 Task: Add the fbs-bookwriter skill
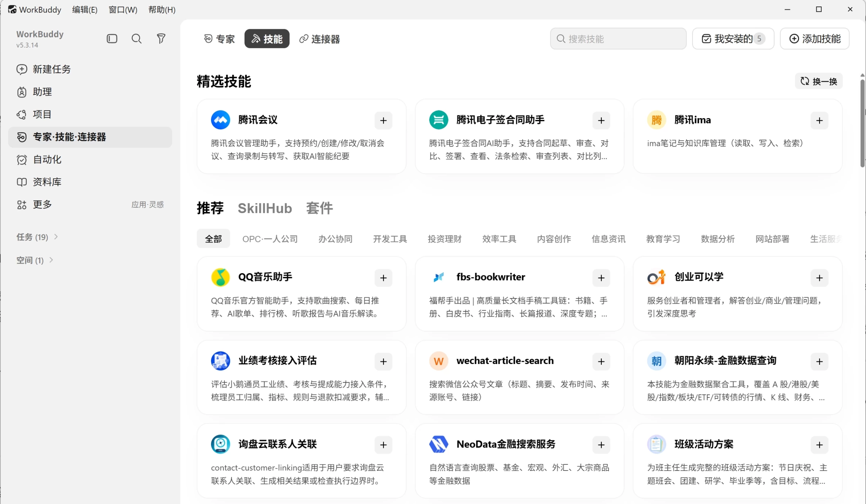[601, 278]
